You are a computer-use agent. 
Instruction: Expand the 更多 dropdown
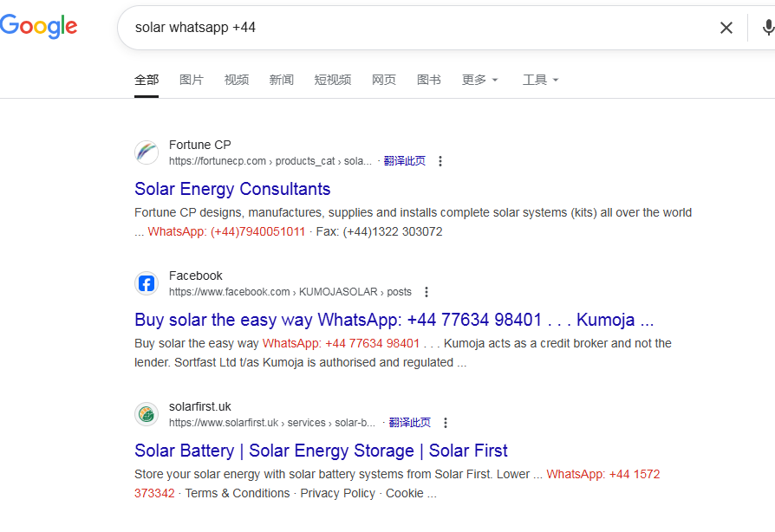[480, 80]
